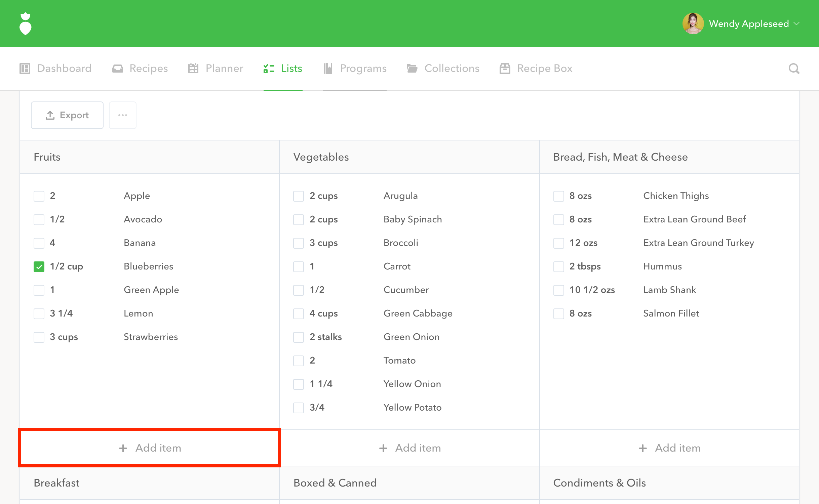Click the Recipe Box icon
This screenshot has height=504, width=819.
(x=505, y=69)
